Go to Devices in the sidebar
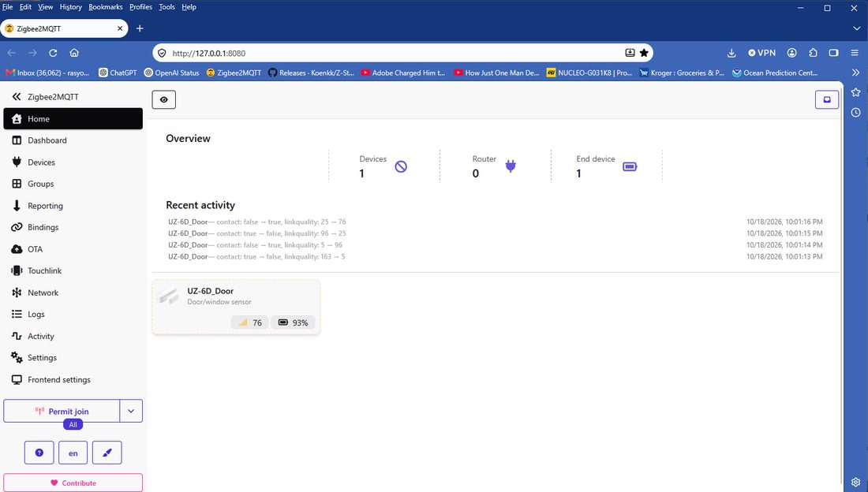Image resolution: width=868 pixels, height=492 pixels. pyautogui.click(x=73, y=162)
